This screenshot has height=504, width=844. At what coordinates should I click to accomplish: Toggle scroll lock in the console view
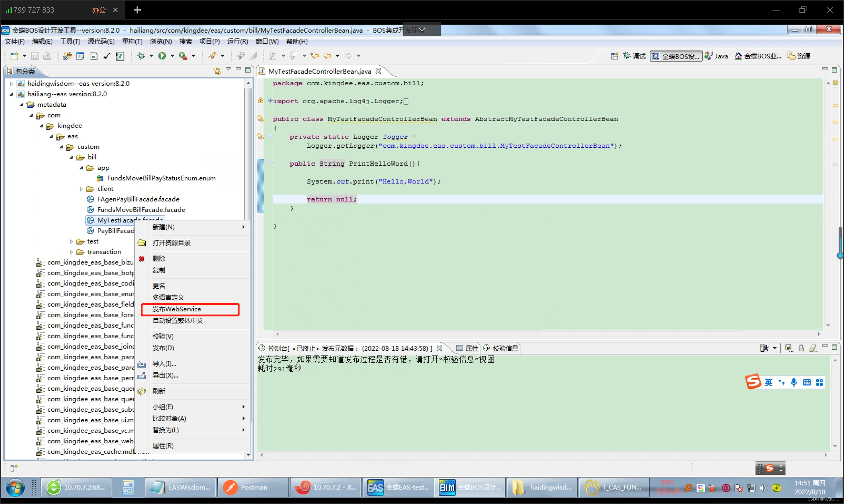click(801, 348)
